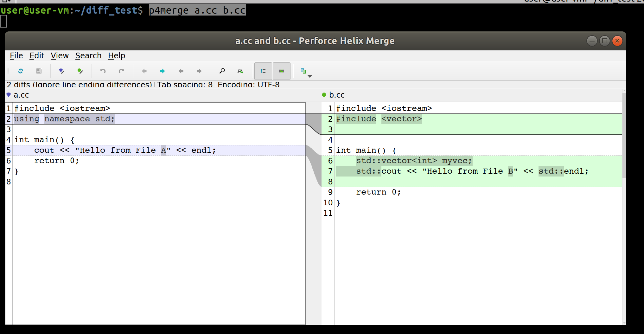Image resolution: width=644 pixels, height=334 pixels.
Task: Toggle the line numbers display button
Action: click(263, 71)
